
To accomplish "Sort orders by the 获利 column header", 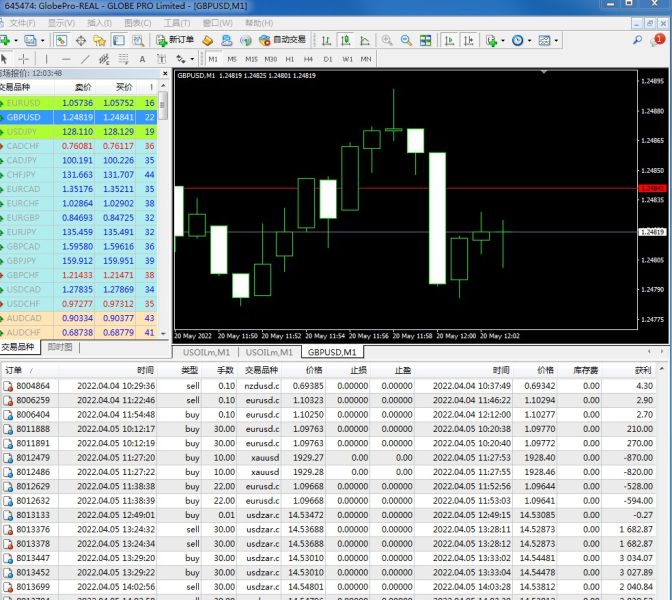I will 640,370.
